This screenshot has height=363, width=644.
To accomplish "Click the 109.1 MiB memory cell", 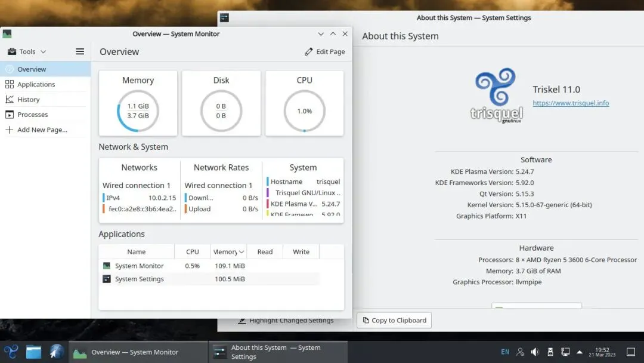I will coord(230,266).
